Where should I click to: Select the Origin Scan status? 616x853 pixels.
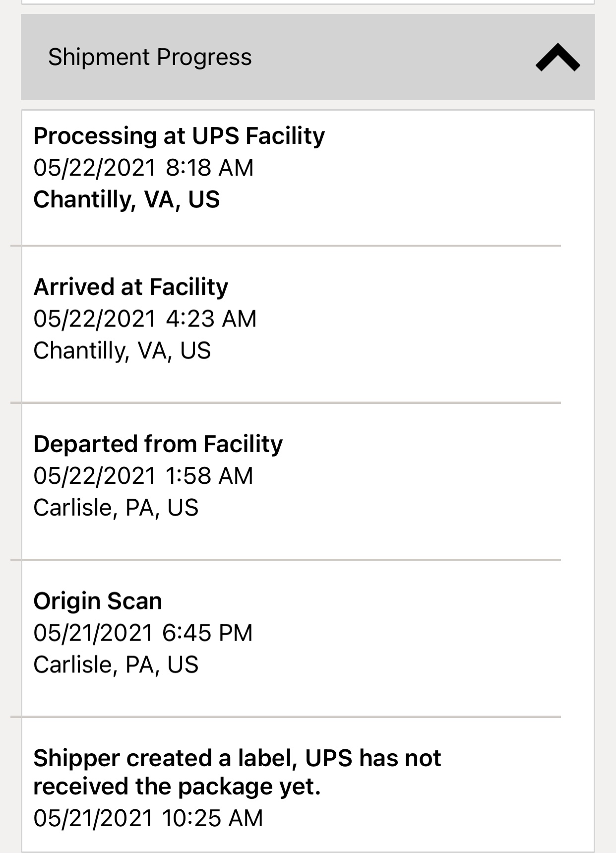[x=98, y=601]
